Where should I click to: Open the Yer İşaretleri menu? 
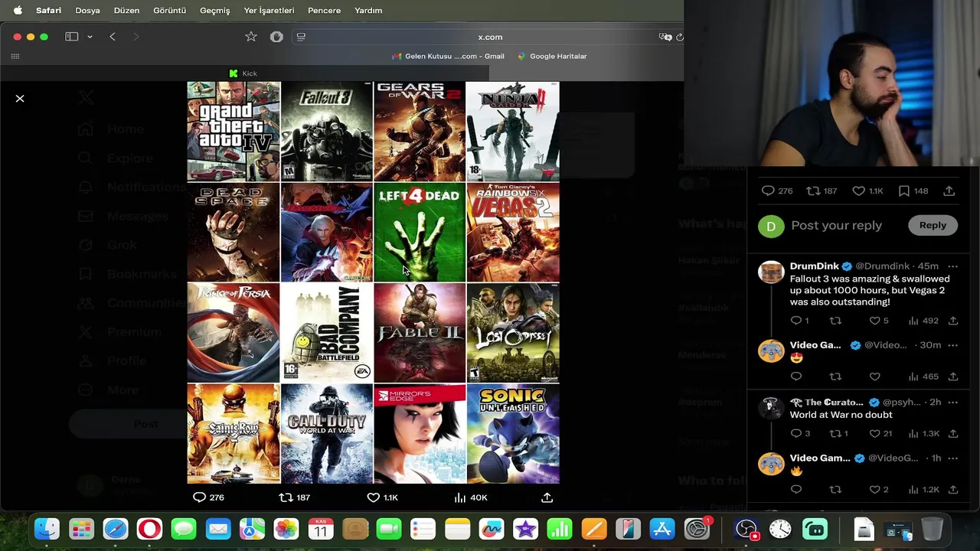[269, 10]
